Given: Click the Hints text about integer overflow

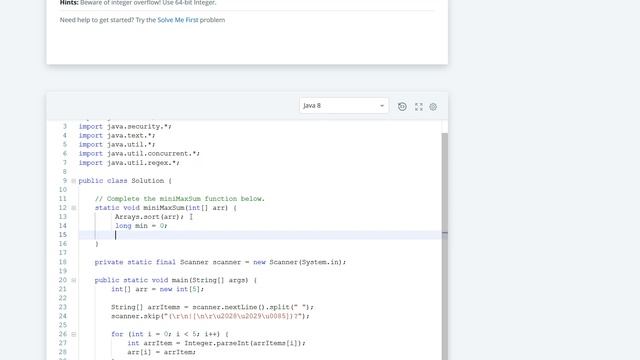Looking at the screenshot, I should pyautogui.click(x=138, y=3).
